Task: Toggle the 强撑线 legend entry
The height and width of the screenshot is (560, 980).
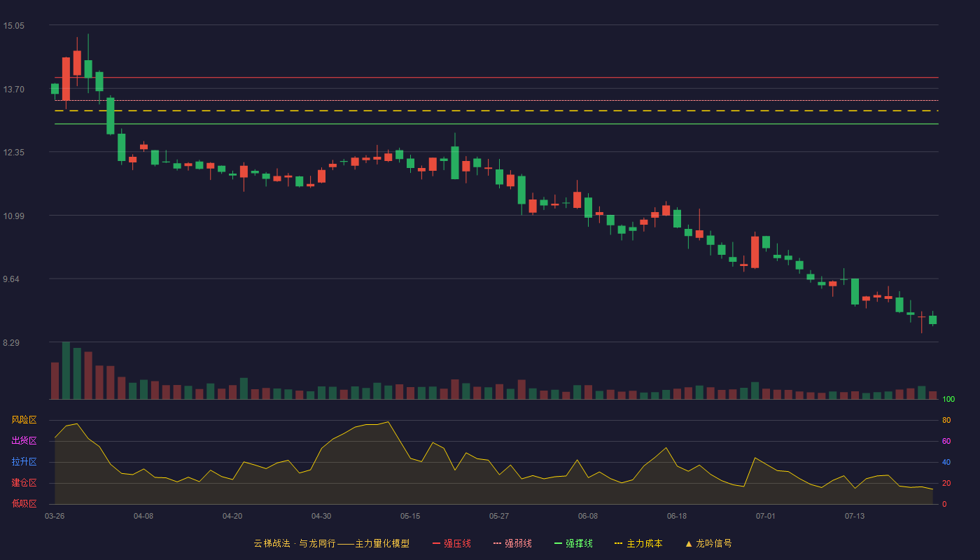Action: pyautogui.click(x=573, y=543)
